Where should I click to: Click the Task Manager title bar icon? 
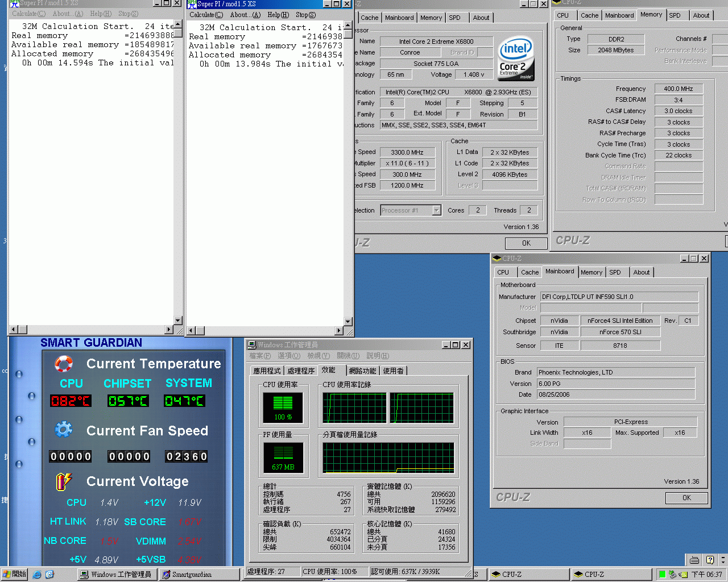click(252, 345)
